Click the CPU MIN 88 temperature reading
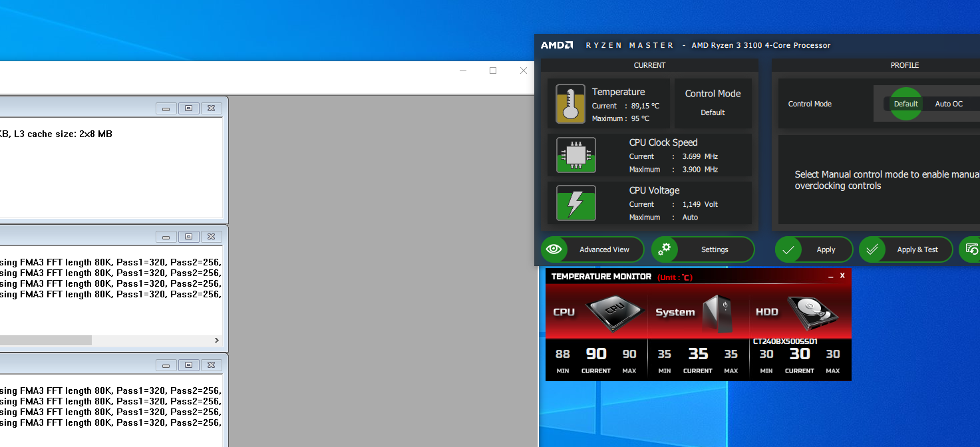Image resolution: width=980 pixels, height=447 pixels. click(x=563, y=354)
